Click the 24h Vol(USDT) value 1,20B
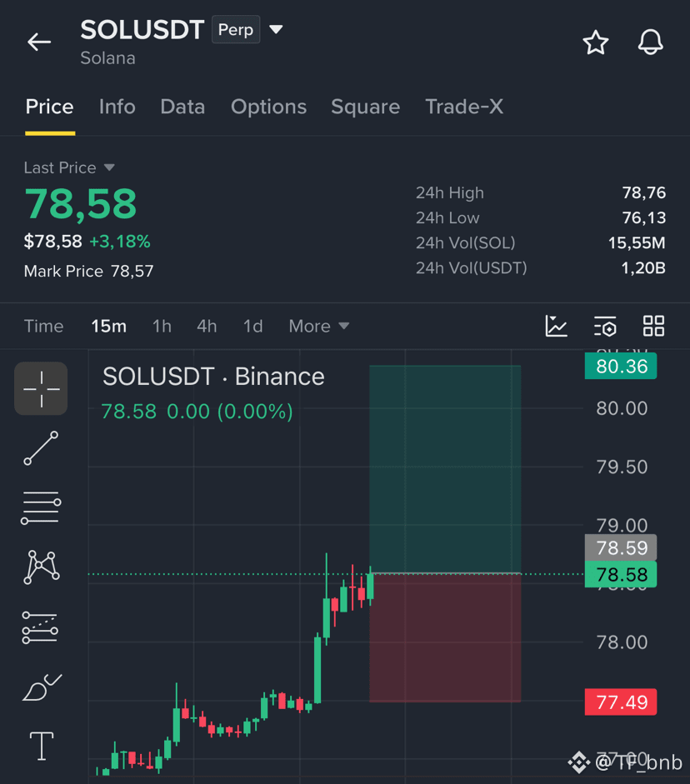This screenshot has width=690, height=784. [643, 268]
